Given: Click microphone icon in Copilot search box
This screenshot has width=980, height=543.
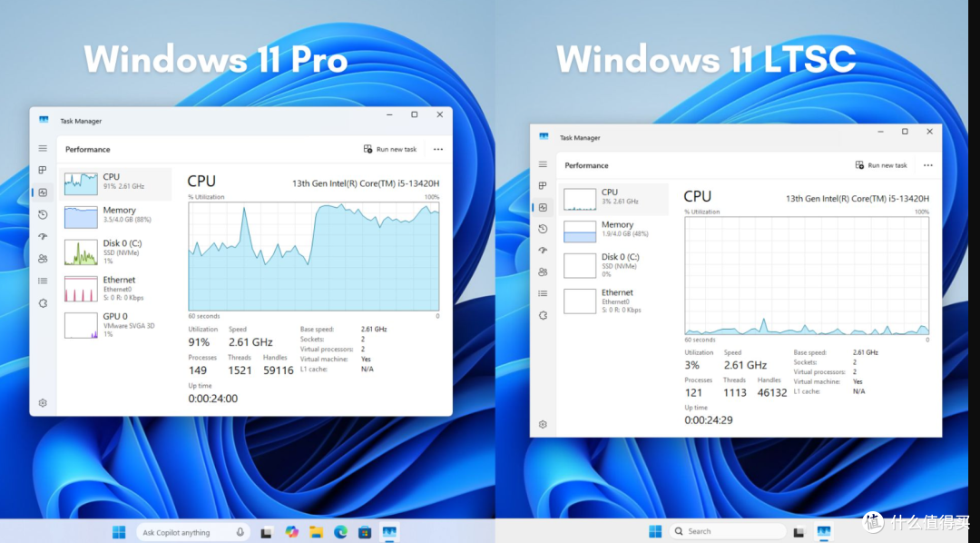Looking at the screenshot, I should tap(240, 532).
